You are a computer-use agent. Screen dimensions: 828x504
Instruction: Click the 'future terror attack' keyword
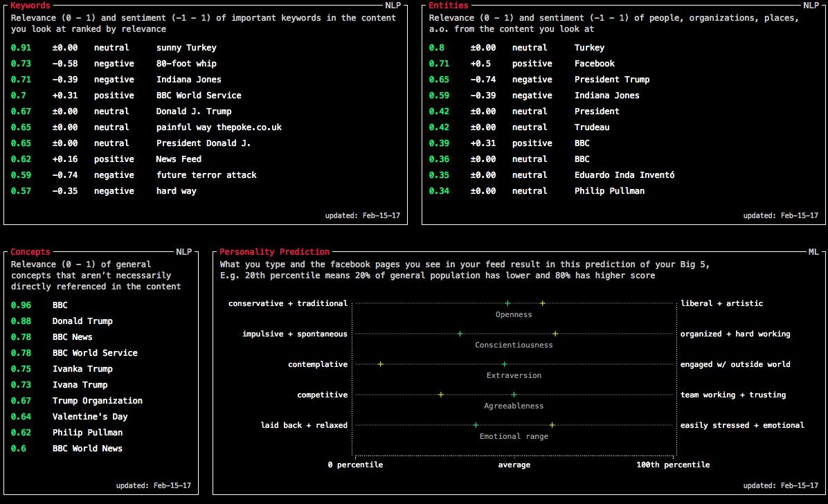click(x=206, y=175)
